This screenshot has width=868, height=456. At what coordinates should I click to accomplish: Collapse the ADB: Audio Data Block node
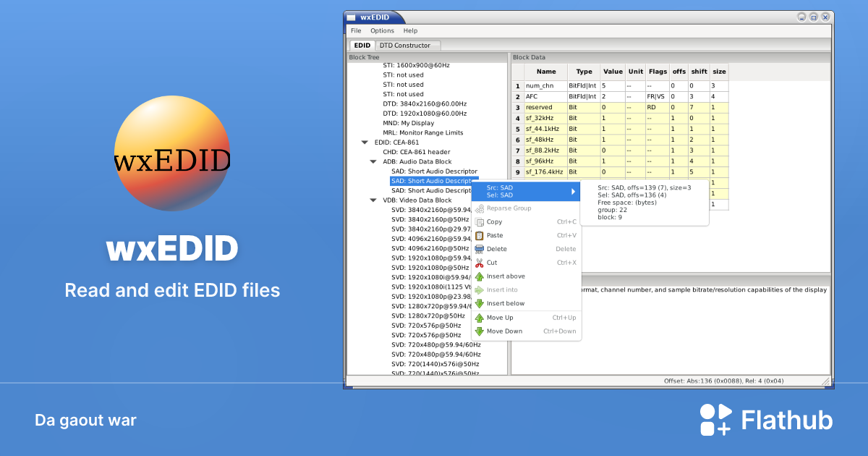[x=374, y=161]
